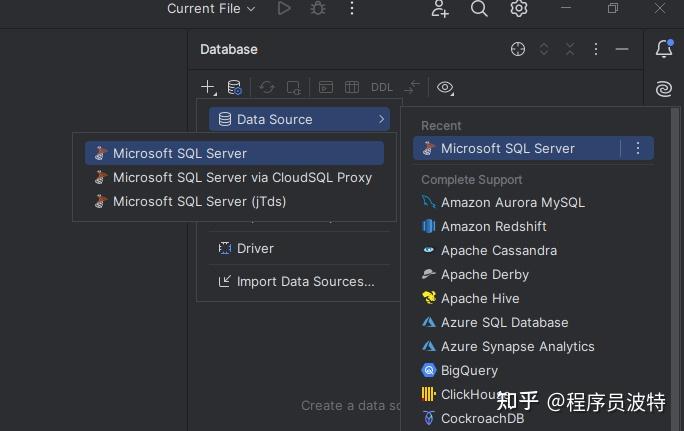The image size is (684, 431).
Task: Click Import Data Sources... option
Action: (x=305, y=281)
